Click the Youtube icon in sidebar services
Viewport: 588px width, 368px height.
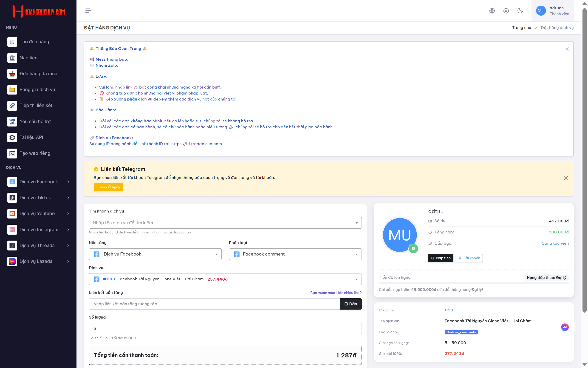point(12,214)
